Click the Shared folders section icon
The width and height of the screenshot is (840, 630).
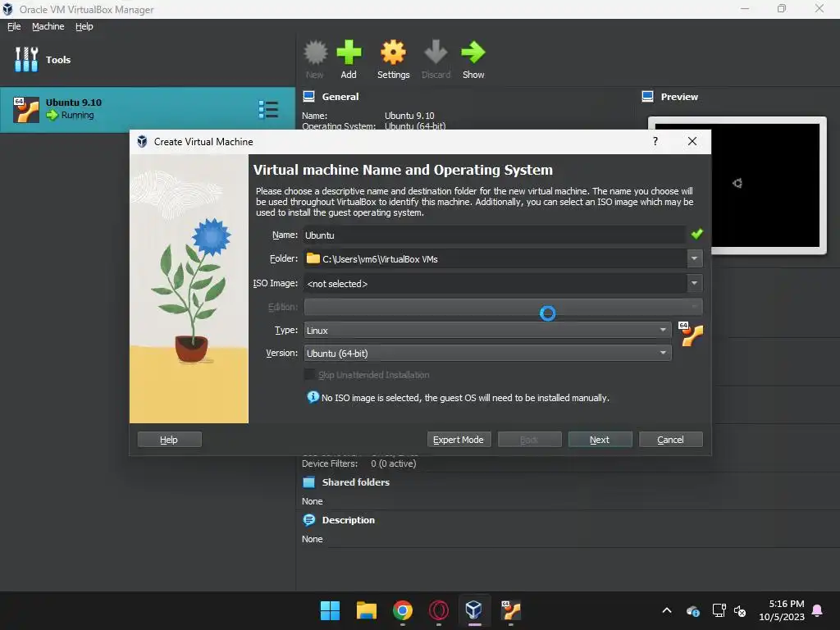click(x=309, y=482)
